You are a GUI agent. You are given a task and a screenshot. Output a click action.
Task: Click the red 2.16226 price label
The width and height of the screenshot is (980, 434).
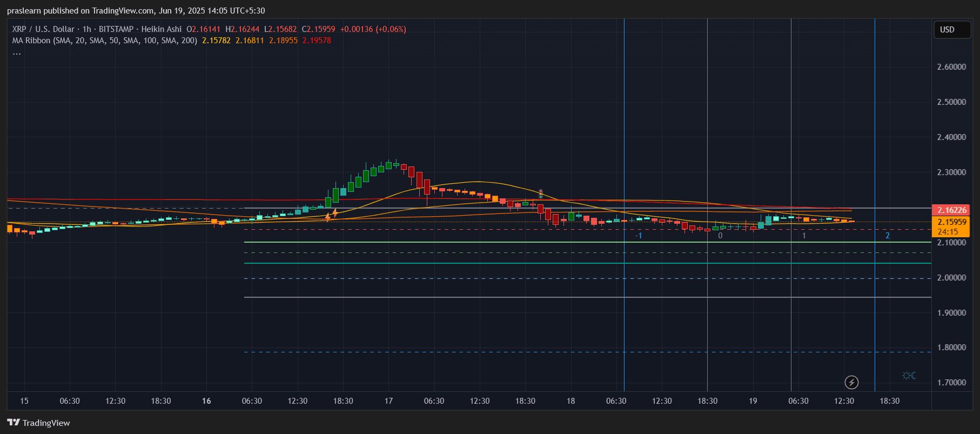951,210
